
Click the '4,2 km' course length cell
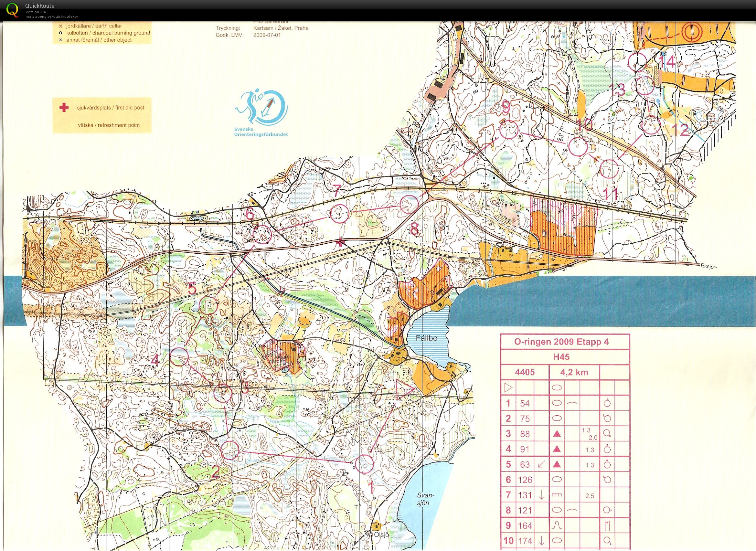(x=574, y=373)
